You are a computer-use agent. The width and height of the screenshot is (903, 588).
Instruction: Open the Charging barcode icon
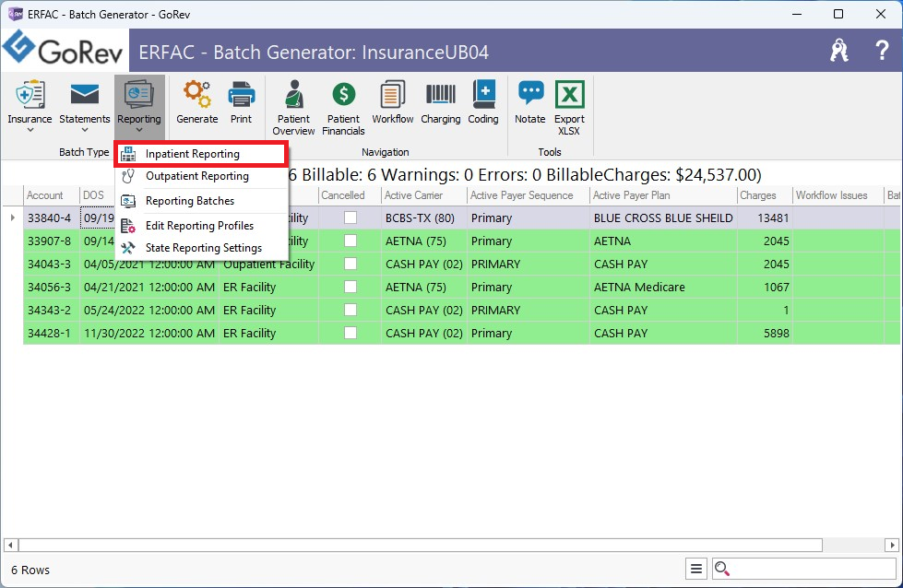(x=441, y=95)
